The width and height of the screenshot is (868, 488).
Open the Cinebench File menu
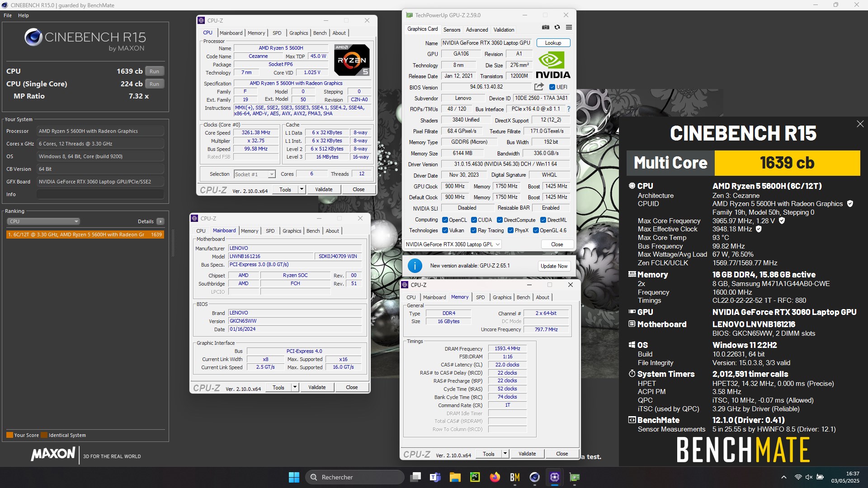8,15
